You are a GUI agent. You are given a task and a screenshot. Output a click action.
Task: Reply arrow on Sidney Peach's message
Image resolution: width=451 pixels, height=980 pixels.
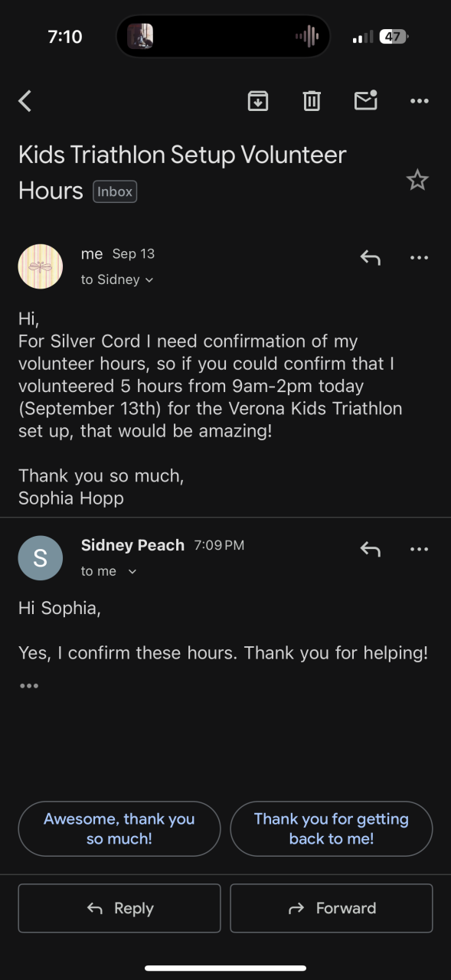[x=371, y=549]
